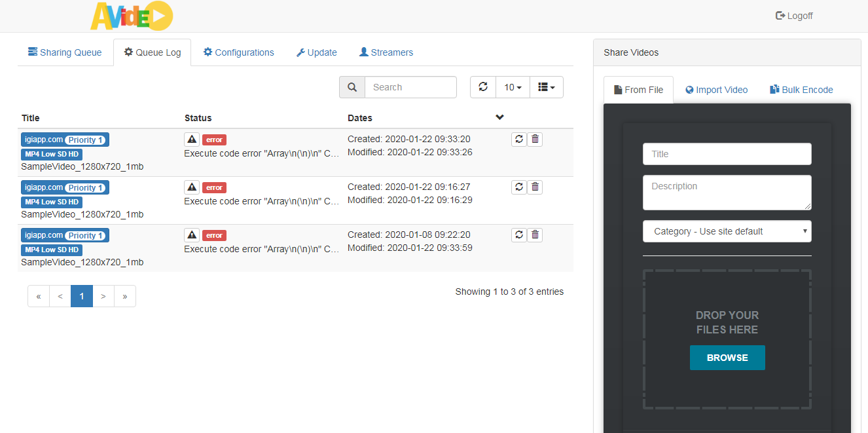This screenshot has width=868, height=433.
Task: Retry encoding for the first queue entry
Action: [x=519, y=139]
